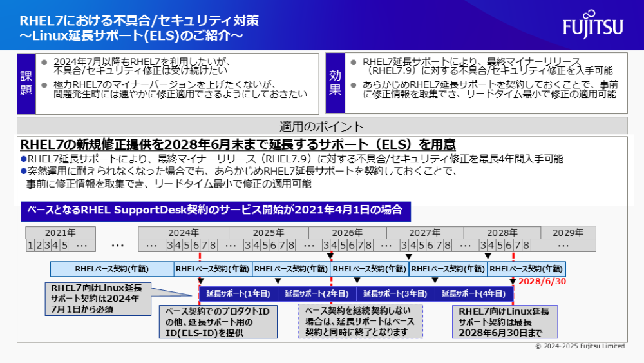The width and height of the screenshot is (644, 363).
Task: Click the '延長サポート(3年目)' bar
Action: pyautogui.click(x=395, y=294)
